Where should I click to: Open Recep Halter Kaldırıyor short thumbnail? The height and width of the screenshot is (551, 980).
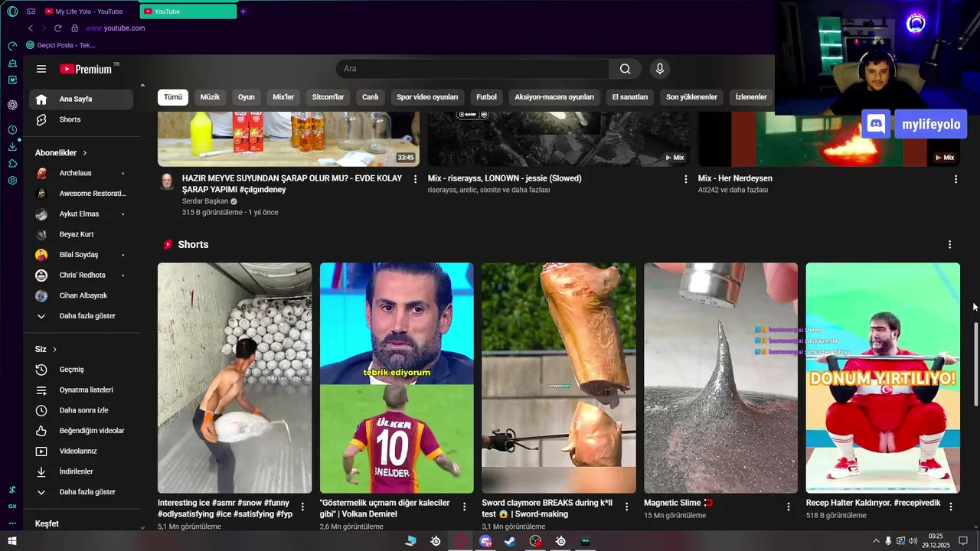click(883, 378)
